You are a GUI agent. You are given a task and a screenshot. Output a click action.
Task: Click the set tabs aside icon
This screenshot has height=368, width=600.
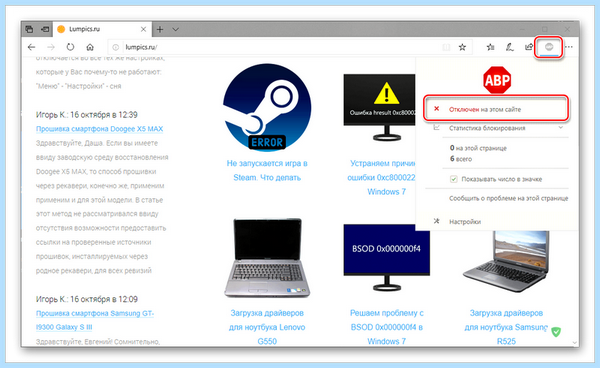45,29
